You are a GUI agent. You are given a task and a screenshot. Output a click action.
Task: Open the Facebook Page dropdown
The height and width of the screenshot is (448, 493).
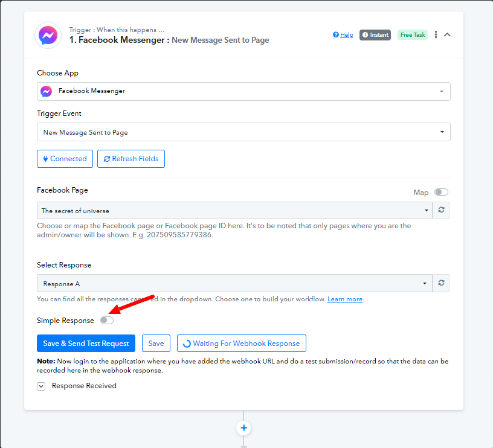234,211
